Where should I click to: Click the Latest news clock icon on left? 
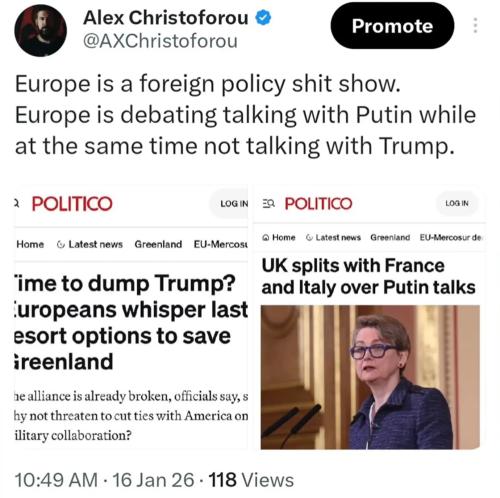click(x=61, y=245)
